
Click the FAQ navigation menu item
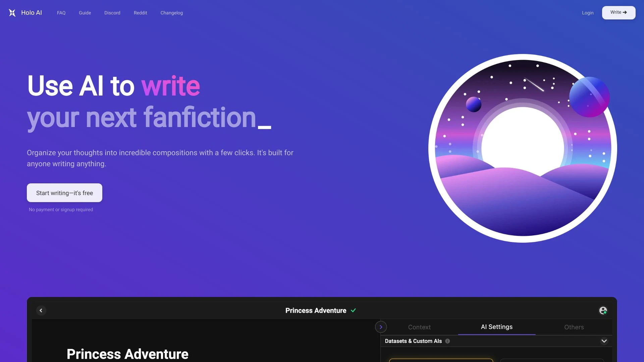[x=61, y=12]
